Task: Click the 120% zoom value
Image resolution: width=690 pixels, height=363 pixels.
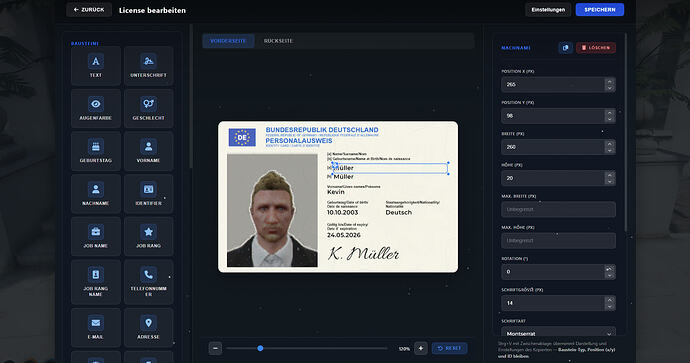Action: point(404,348)
